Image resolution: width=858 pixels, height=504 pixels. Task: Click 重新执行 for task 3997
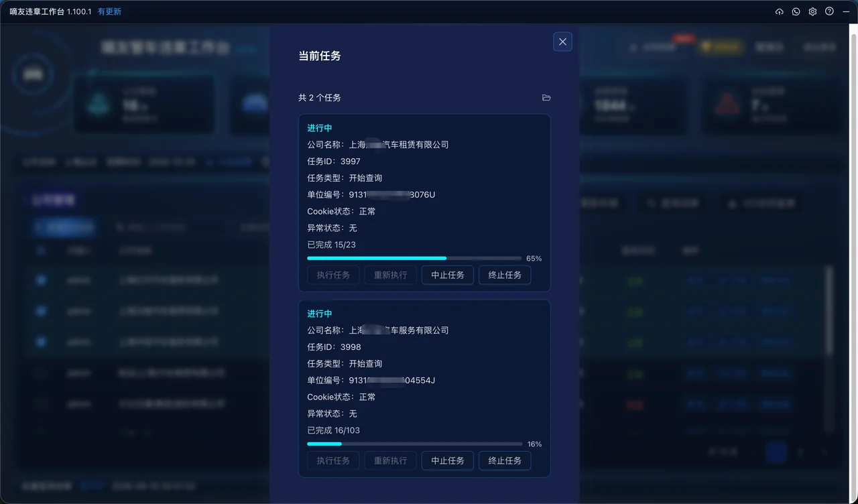(x=390, y=275)
